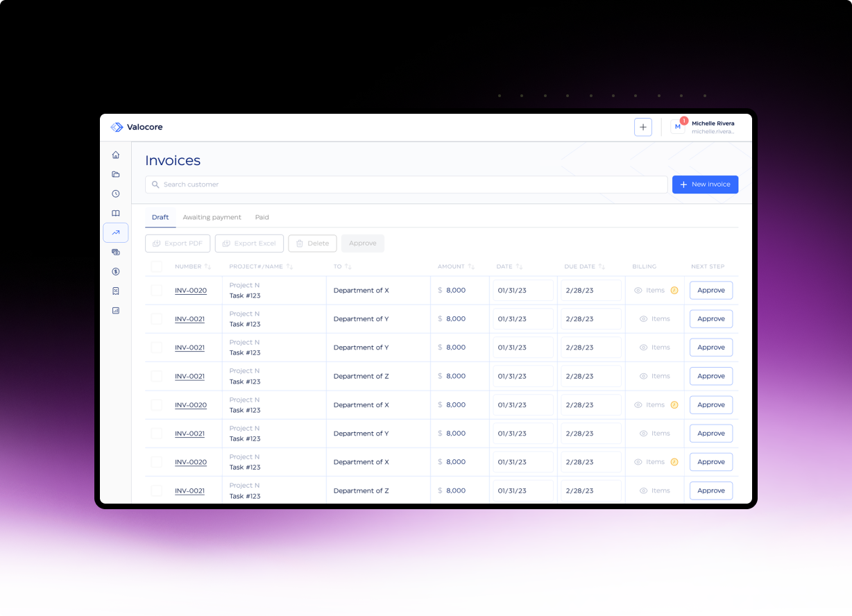Open the receipt percent icon in sidebar
The image size is (852, 616).
click(x=116, y=291)
